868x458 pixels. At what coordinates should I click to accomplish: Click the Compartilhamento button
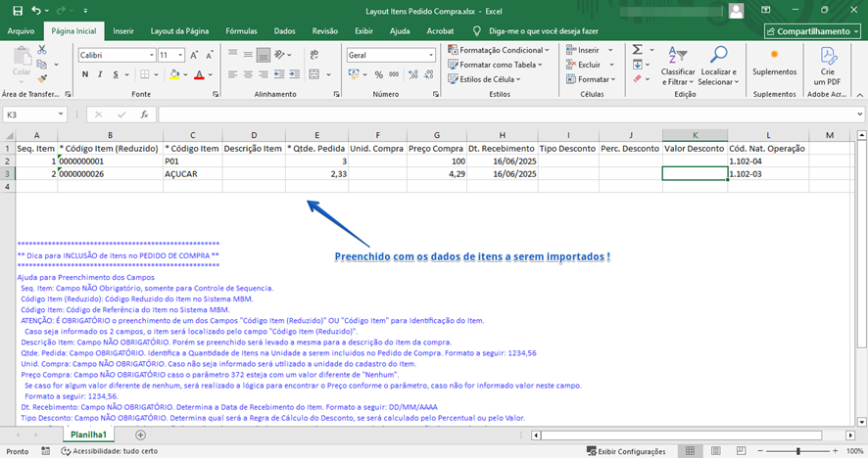[812, 31]
